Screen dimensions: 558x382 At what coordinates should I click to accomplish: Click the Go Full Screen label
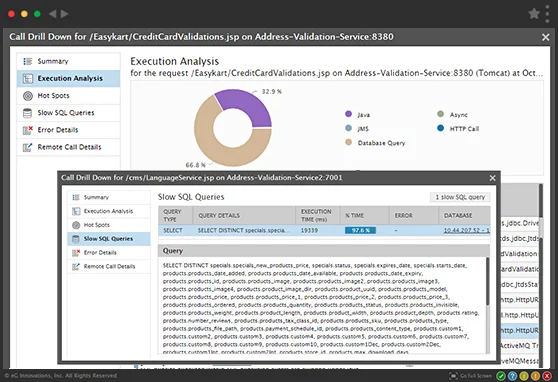pyautogui.click(x=476, y=376)
